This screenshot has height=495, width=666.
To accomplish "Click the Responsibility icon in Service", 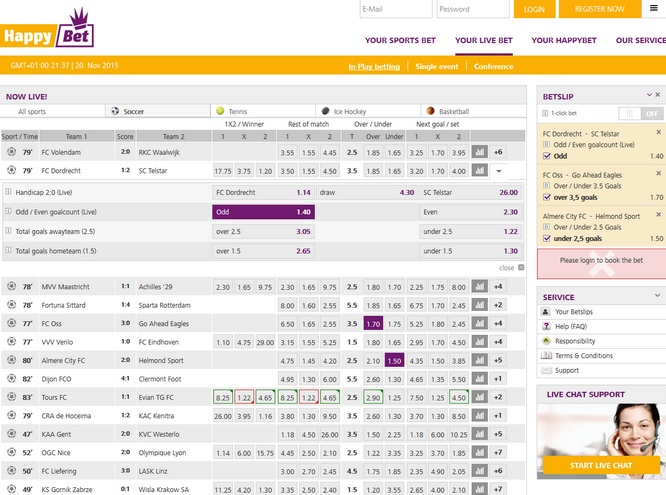I will (x=546, y=341).
